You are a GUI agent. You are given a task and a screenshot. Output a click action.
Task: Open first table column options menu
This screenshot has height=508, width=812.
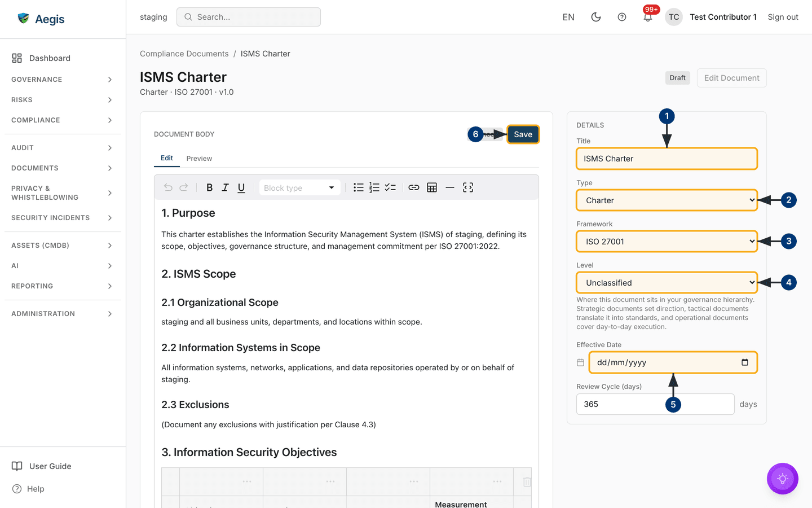coord(247,481)
